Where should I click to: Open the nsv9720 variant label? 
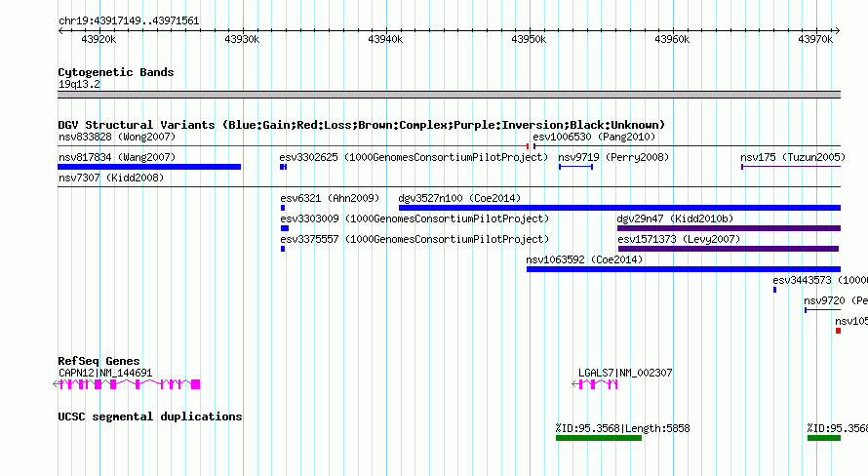coord(836,300)
